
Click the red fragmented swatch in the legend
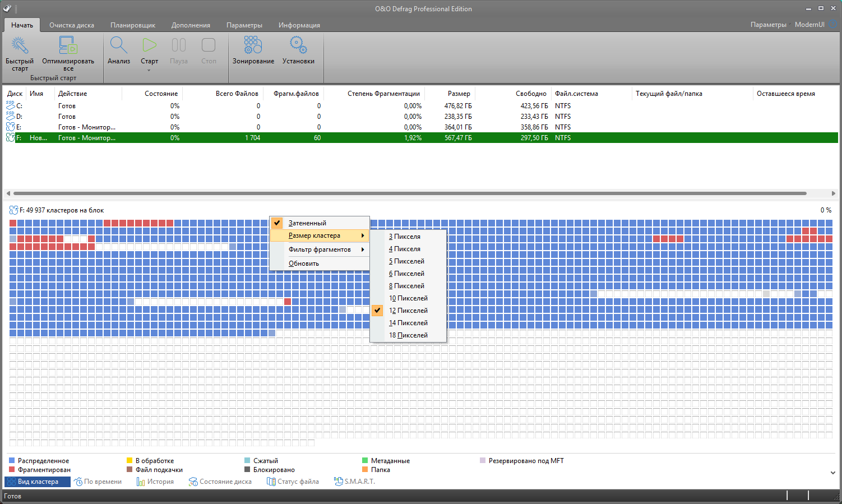(x=12, y=470)
